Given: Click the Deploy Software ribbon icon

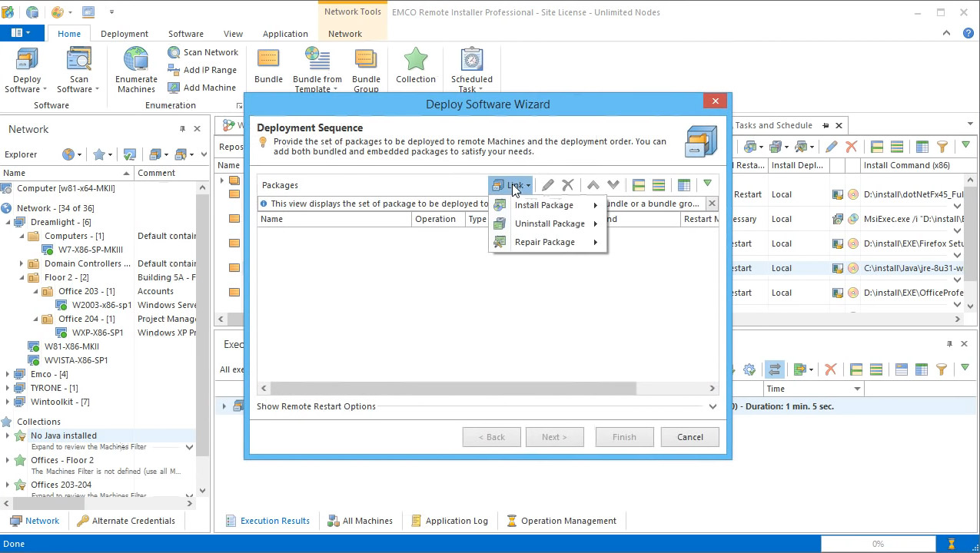Looking at the screenshot, I should coord(27,61).
